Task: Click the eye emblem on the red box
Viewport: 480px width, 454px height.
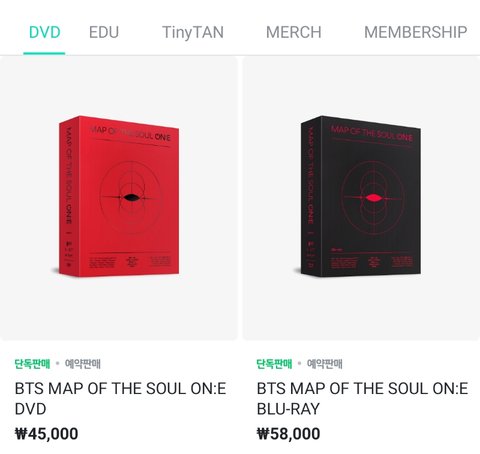Action: pos(131,198)
